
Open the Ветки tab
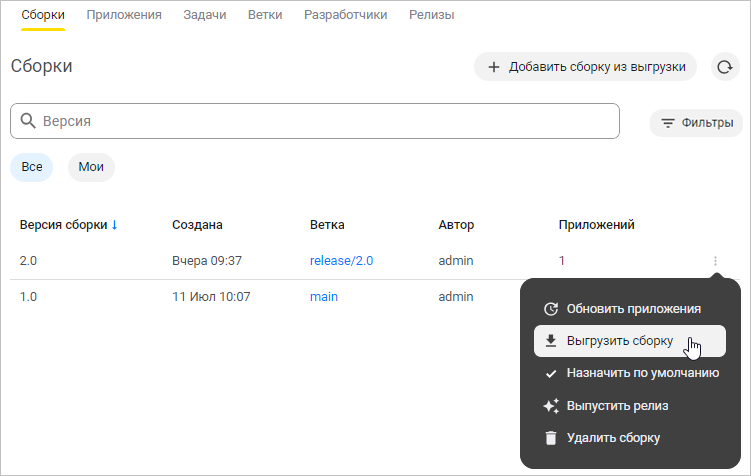point(265,15)
